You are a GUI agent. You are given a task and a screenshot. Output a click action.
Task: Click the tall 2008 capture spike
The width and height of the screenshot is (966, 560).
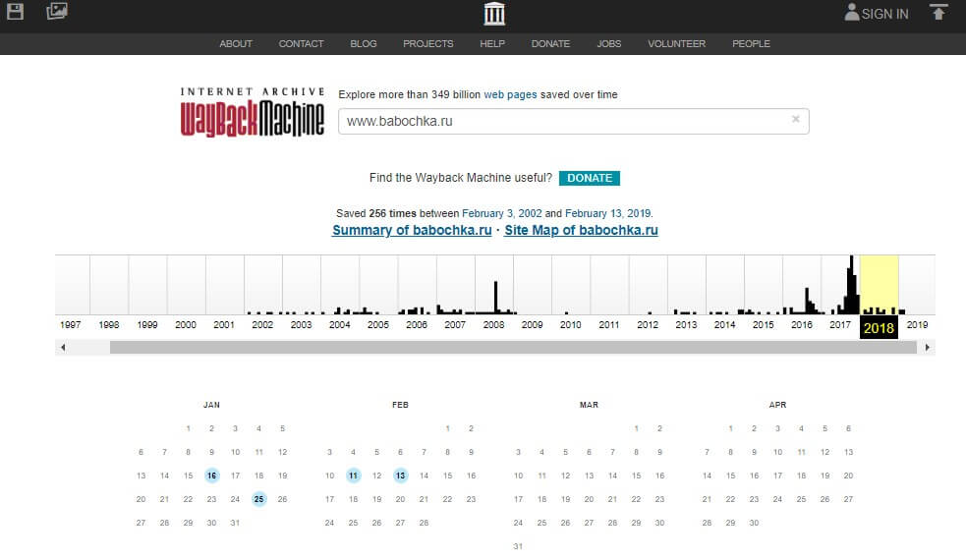click(x=495, y=298)
